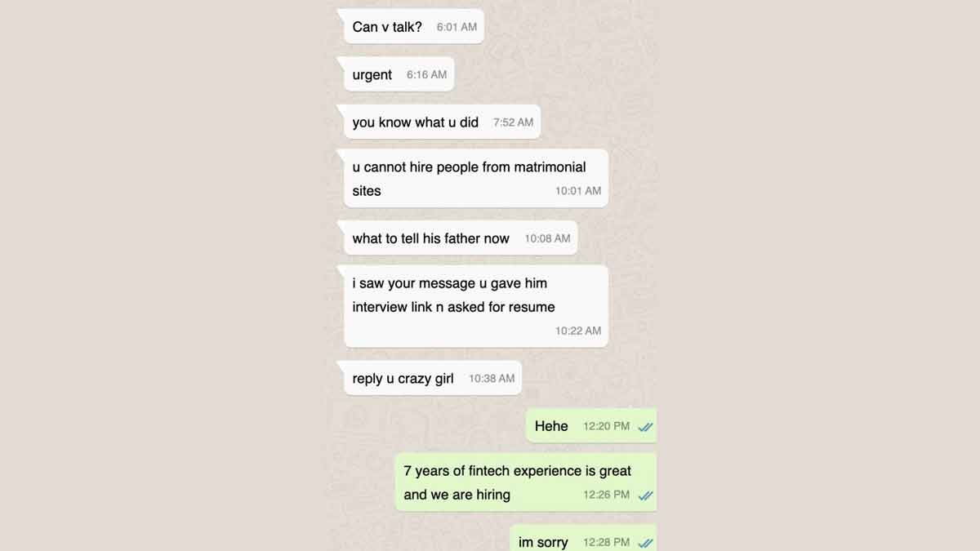Click the 7:52 AM timestamp
Image resolution: width=980 pixels, height=551 pixels.
pos(513,122)
